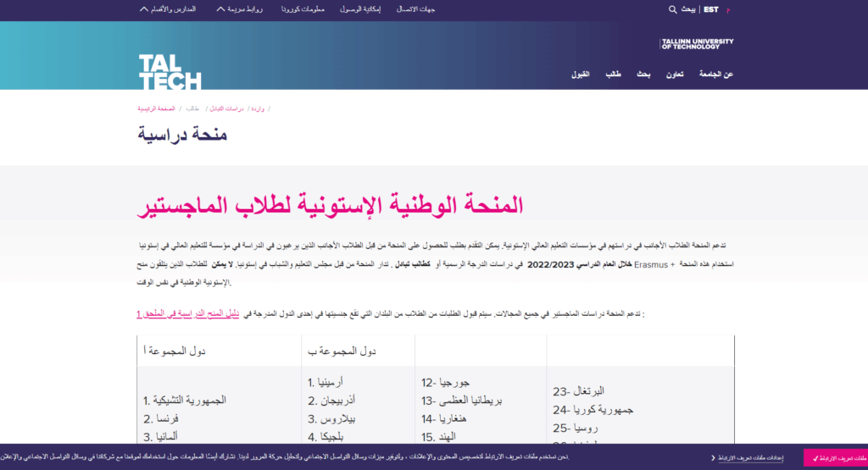Click the pink arrow beside EST
Viewport: 868px width, 470px height.
pos(728,10)
